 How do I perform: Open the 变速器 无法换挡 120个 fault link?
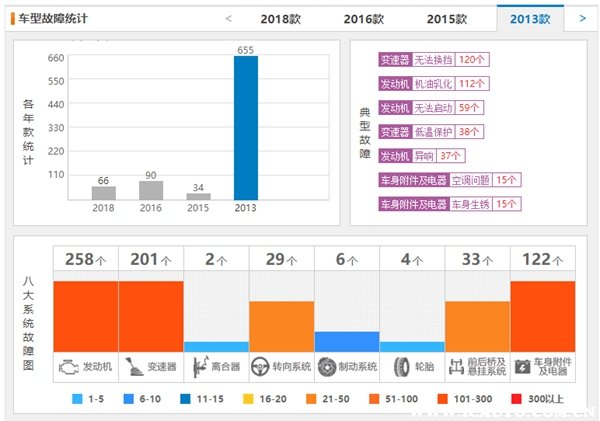[x=432, y=60]
